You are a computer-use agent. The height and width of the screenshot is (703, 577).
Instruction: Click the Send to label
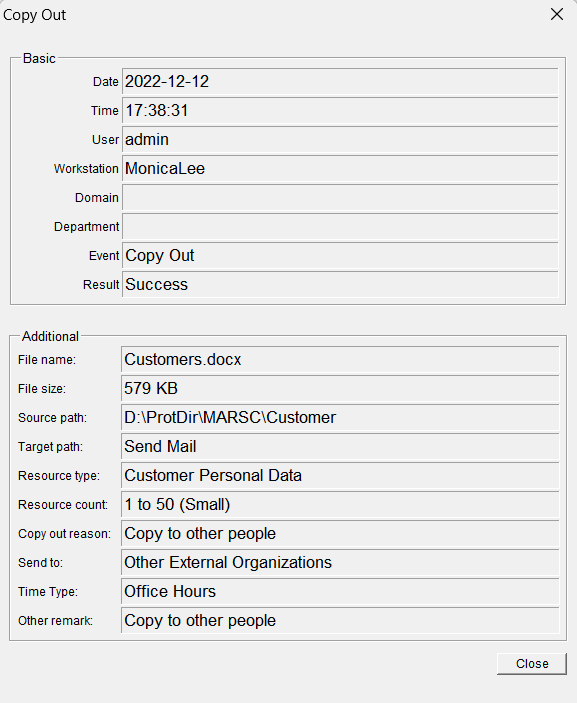[40, 563]
